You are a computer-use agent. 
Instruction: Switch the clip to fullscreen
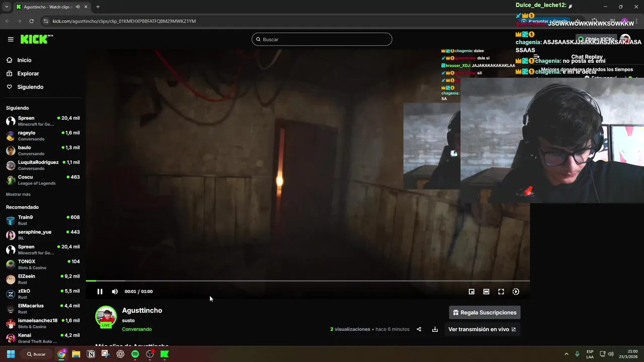click(x=501, y=292)
